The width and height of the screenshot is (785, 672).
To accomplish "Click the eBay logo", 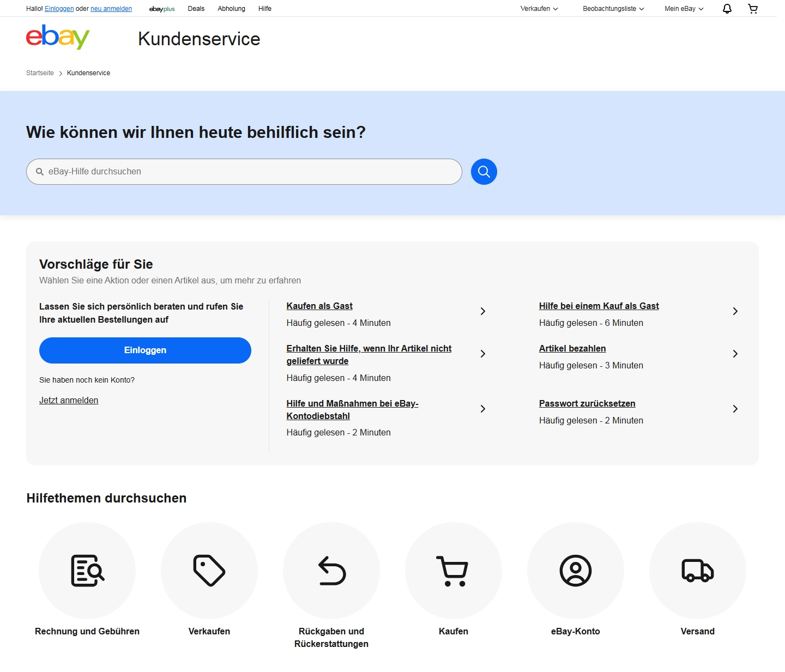I will click(58, 37).
